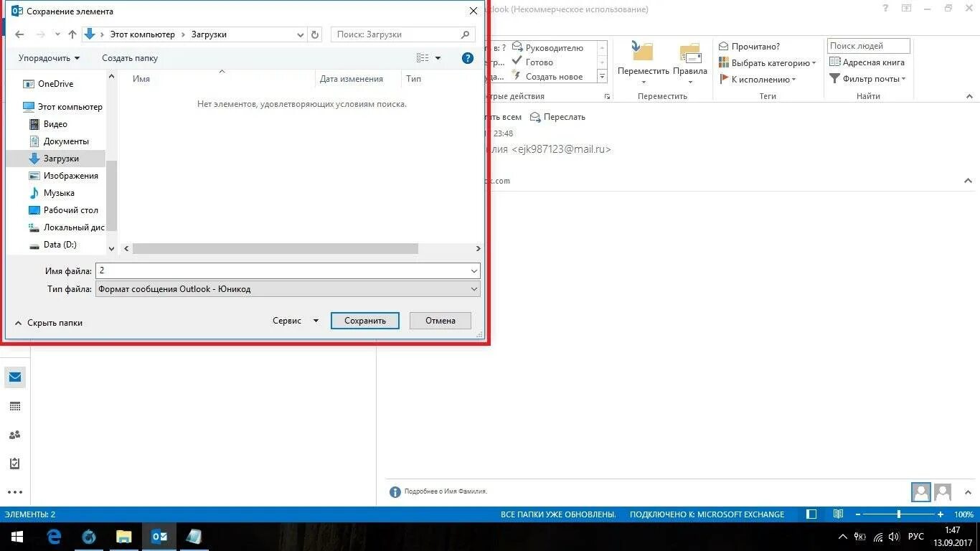The height and width of the screenshot is (551, 980).
Task: Select Рабочий стол in the tree
Action: point(63,210)
